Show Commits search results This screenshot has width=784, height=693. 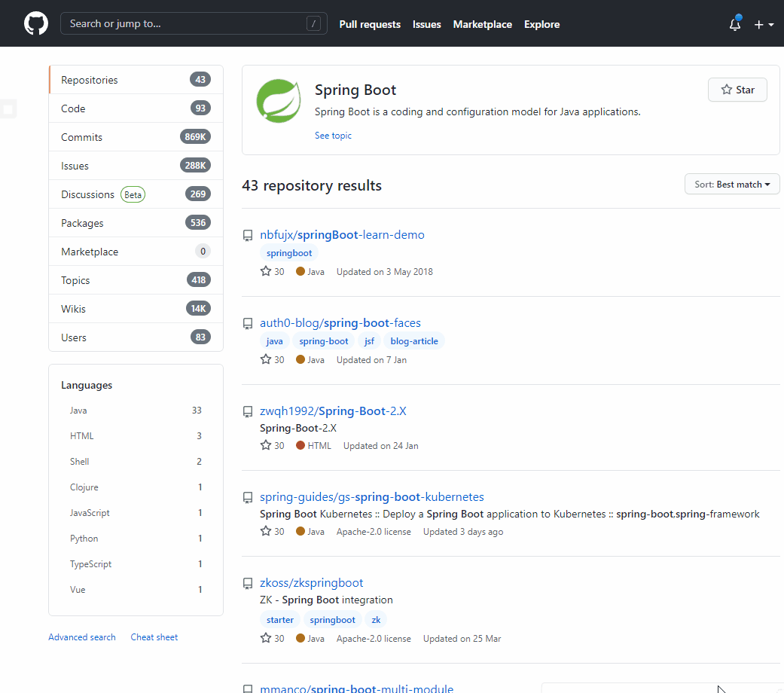click(136, 136)
